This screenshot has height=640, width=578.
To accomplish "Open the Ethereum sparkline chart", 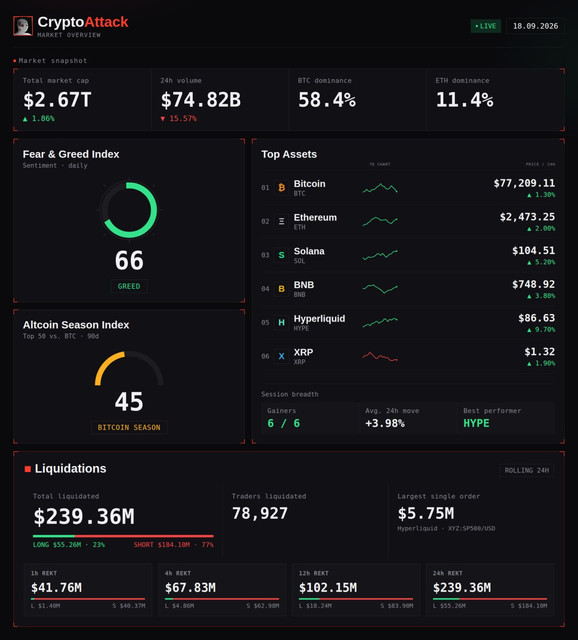I will (x=380, y=221).
